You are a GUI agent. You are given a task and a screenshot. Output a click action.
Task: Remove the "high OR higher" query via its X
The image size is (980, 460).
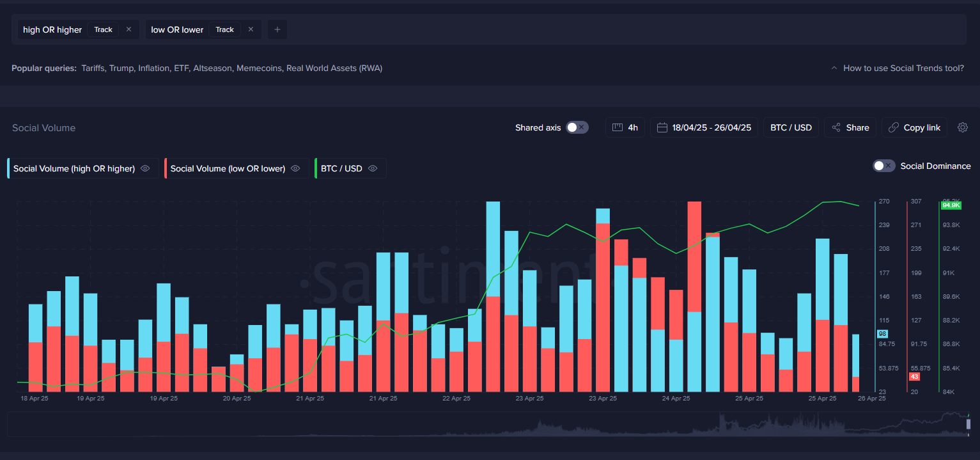point(127,29)
